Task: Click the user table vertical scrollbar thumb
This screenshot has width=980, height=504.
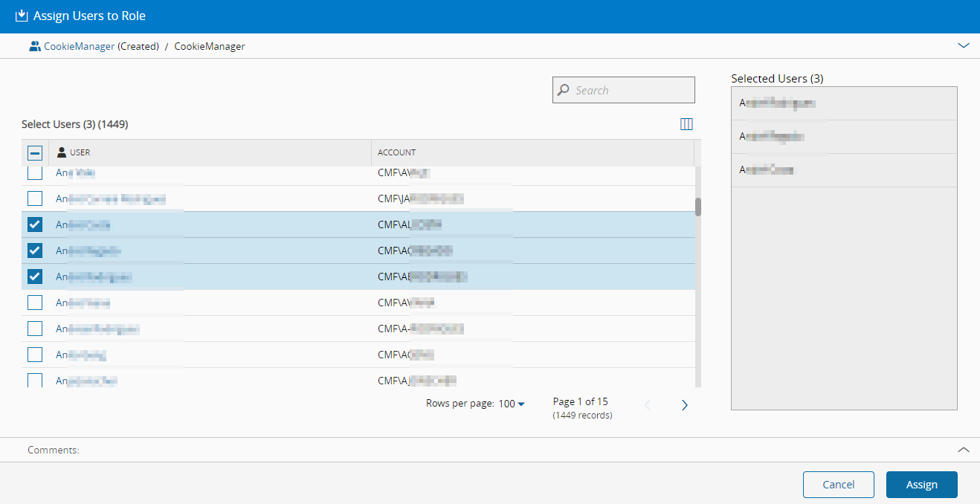Action: coord(698,207)
